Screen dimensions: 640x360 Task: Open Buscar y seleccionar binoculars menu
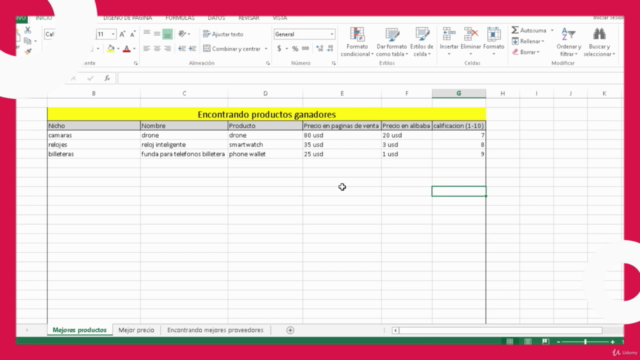pyautogui.click(x=599, y=42)
